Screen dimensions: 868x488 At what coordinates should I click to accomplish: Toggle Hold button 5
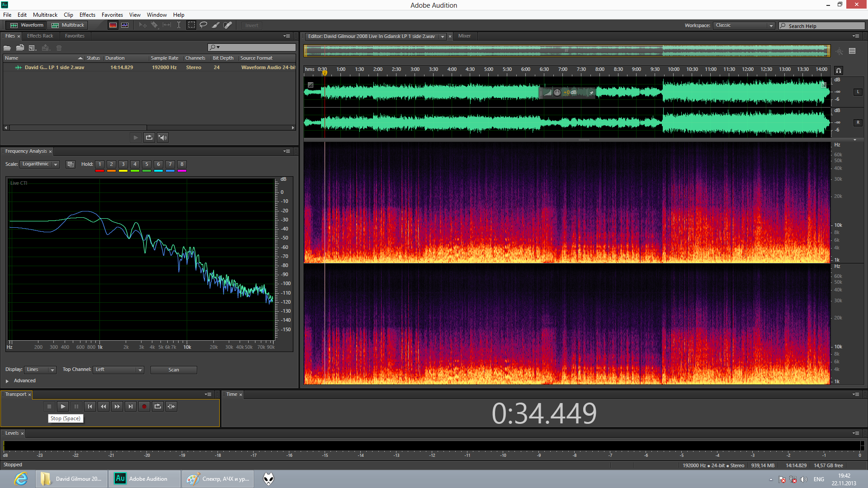coord(147,164)
